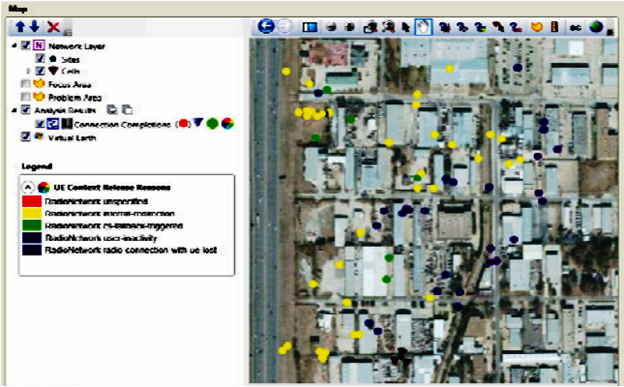The image size is (624, 387).
Task: Click black square icon beside Connection Completions
Action: point(67,124)
